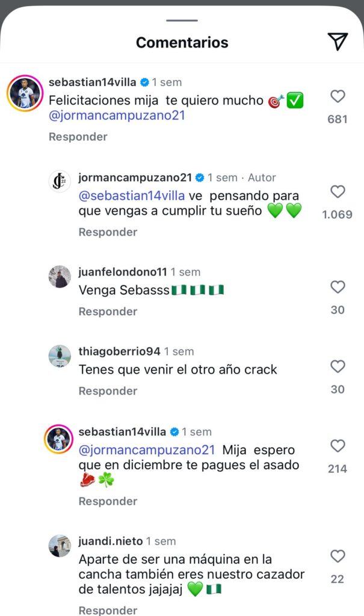Like jormancampuzano21's reply comment
This screenshot has height=616, width=364.
[338, 192]
